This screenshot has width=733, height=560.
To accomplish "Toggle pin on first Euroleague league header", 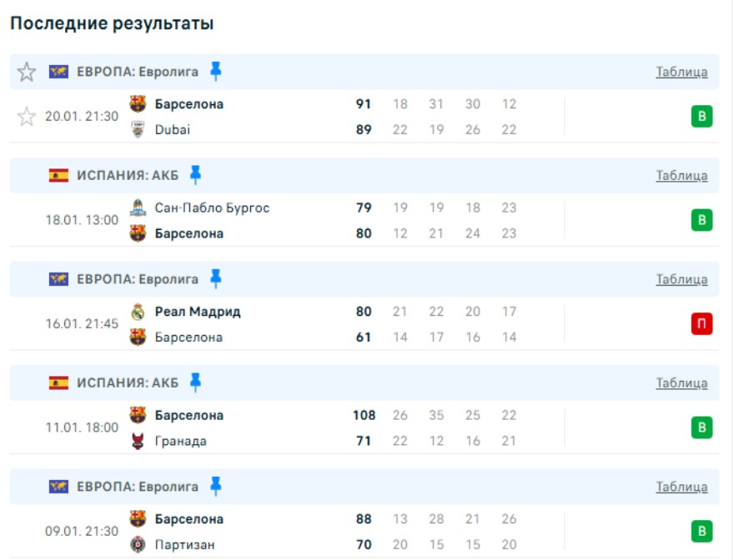I will coord(216,71).
